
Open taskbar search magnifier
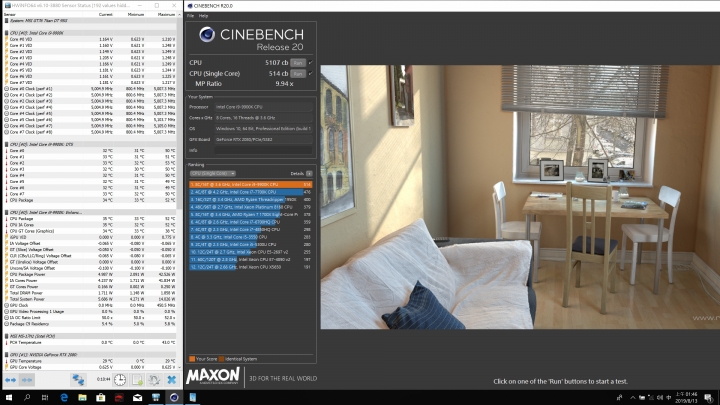pyautogui.click(x=27, y=397)
